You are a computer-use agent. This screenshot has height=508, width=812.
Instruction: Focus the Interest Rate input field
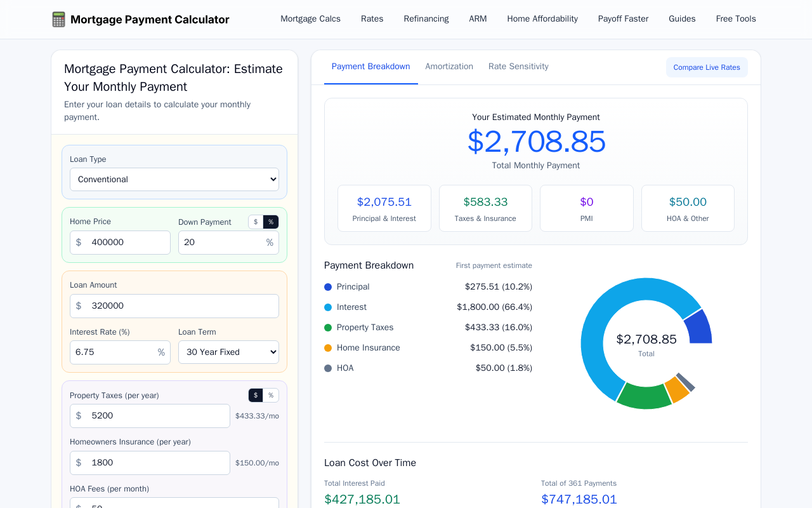pos(120,352)
